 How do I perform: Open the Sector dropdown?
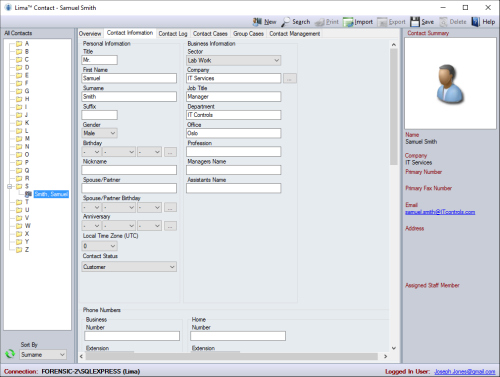(234, 60)
